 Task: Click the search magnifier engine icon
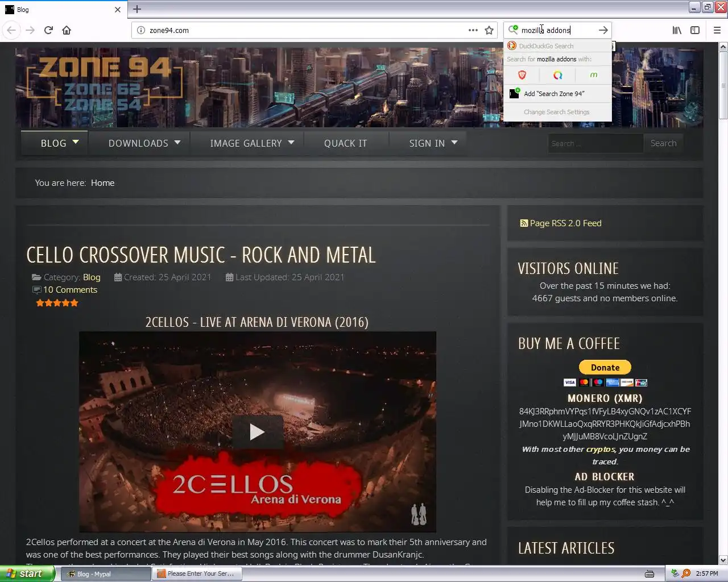click(x=513, y=30)
